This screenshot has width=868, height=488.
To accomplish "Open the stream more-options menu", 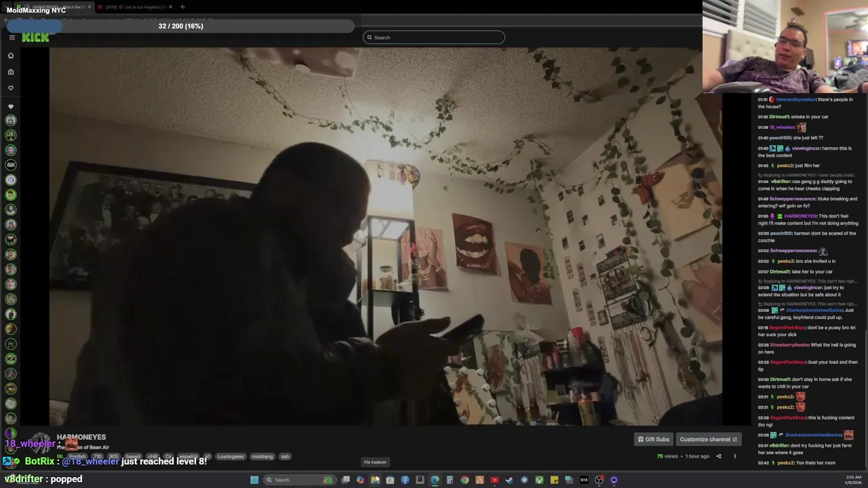I will click(734, 456).
